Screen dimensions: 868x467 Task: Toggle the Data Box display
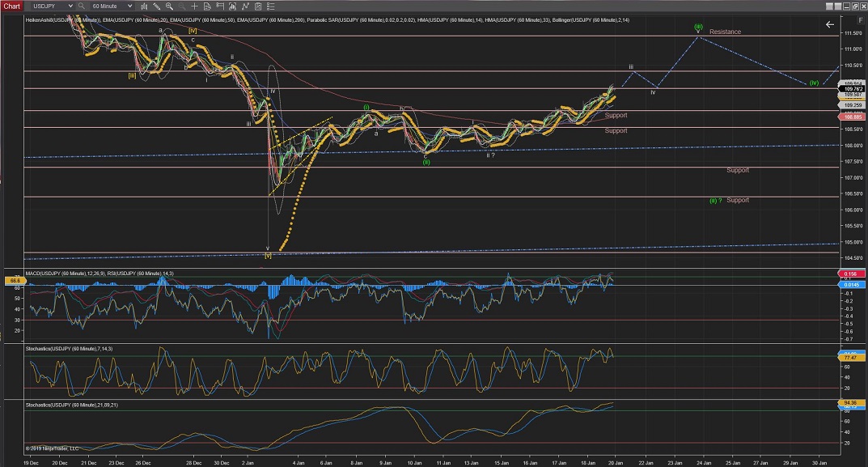click(x=207, y=6)
